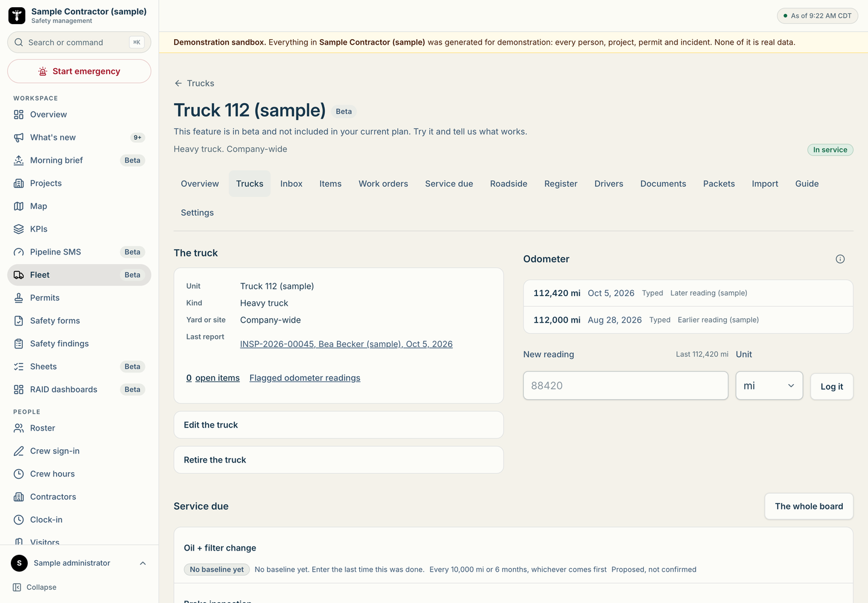Open the Packets tab
Screen dimensions: 868x603
pyautogui.click(x=719, y=184)
